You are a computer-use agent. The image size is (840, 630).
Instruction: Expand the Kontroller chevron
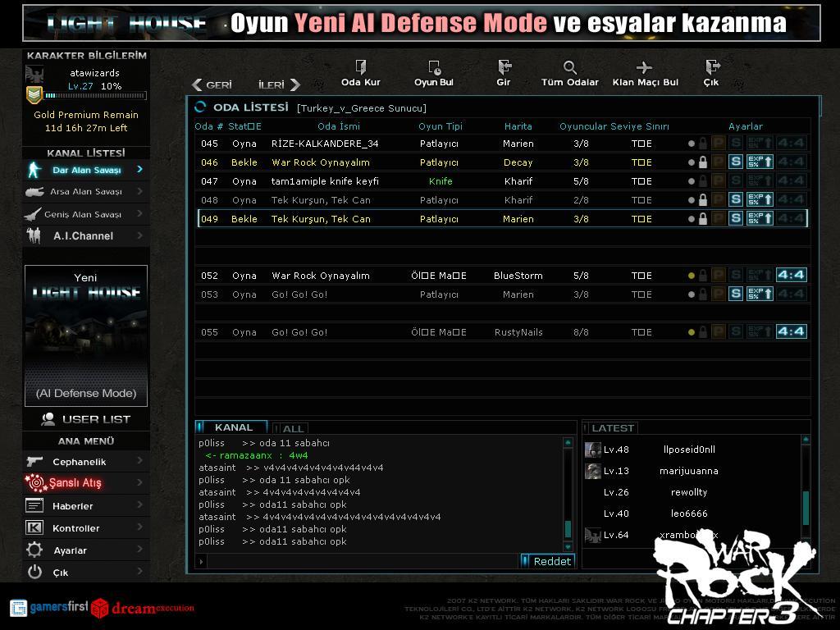pos(139,527)
